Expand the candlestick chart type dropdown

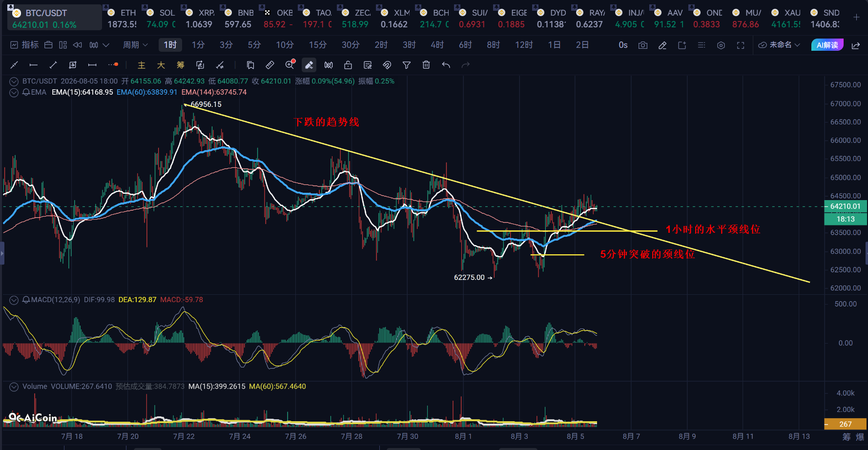[x=100, y=45]
